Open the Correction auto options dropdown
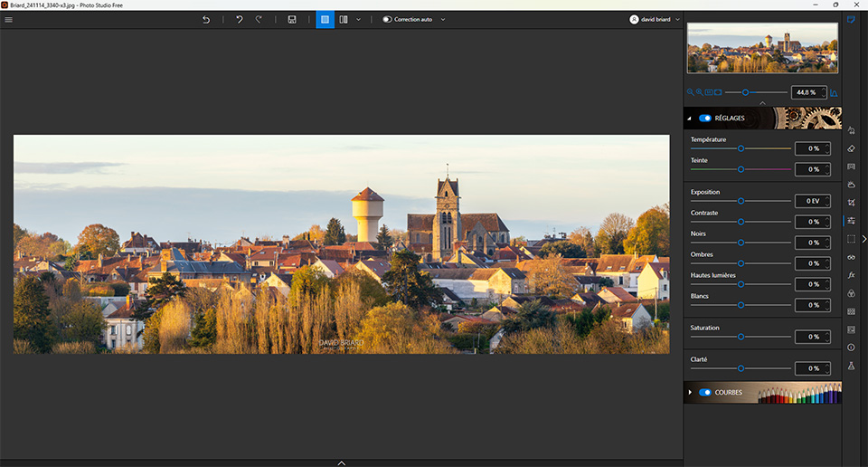 point(443,19)
